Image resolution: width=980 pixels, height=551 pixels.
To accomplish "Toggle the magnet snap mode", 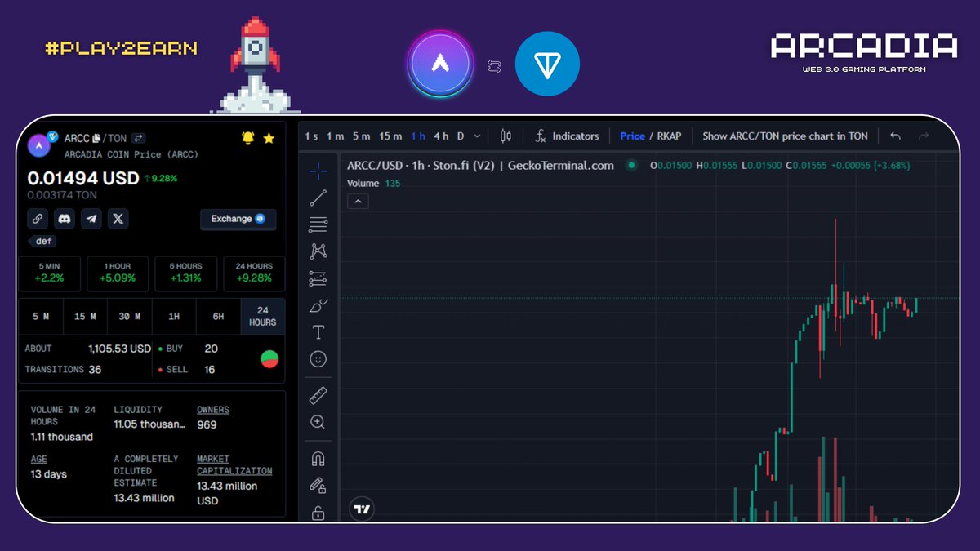I will click(318, 460).
